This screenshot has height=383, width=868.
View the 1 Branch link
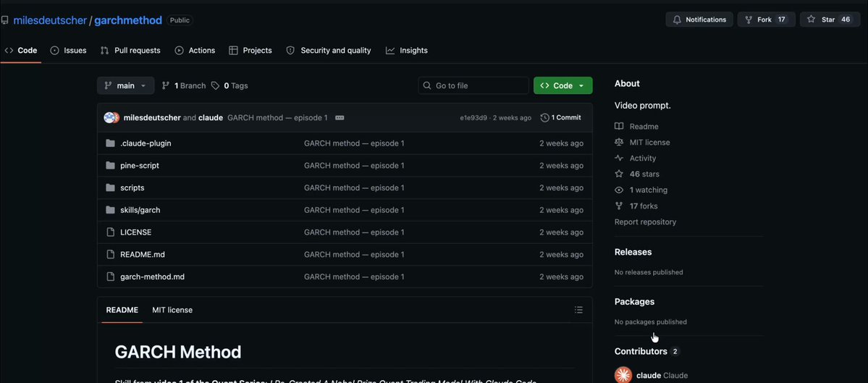coord(184,85)
